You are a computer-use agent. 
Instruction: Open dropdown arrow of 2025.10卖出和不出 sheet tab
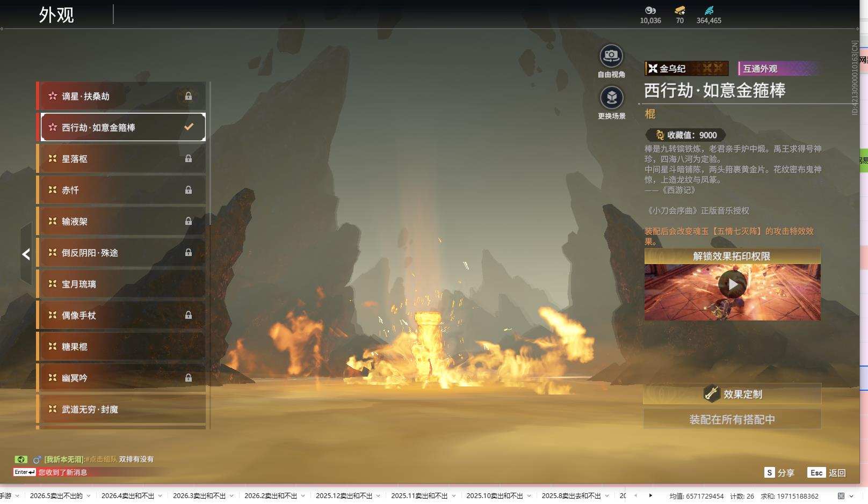(x=529, y=496)
